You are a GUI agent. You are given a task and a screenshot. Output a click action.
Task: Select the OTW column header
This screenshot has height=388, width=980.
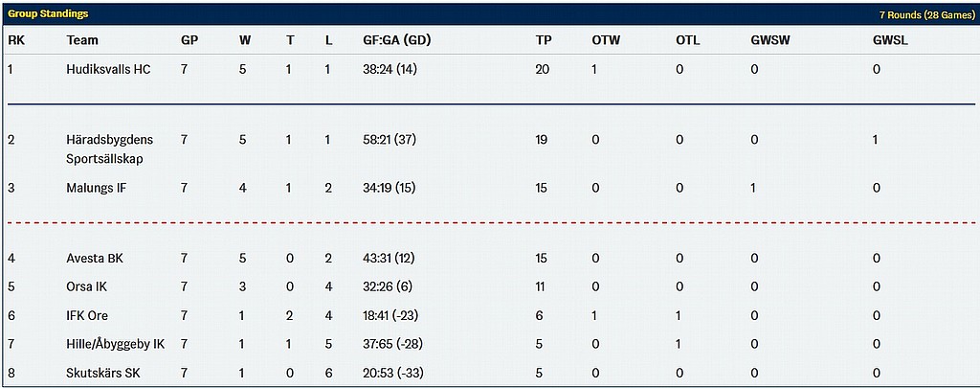coord(606,40)
